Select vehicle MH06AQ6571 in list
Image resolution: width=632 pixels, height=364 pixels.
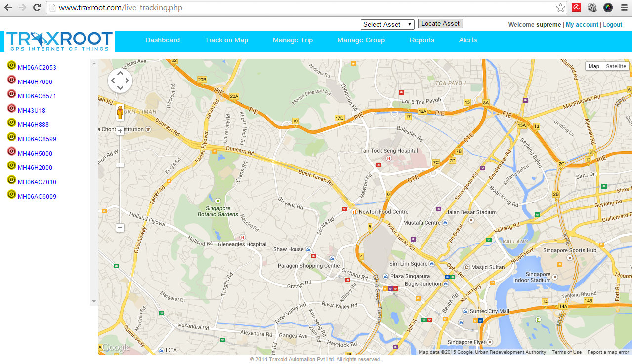[x=37, y=96]
